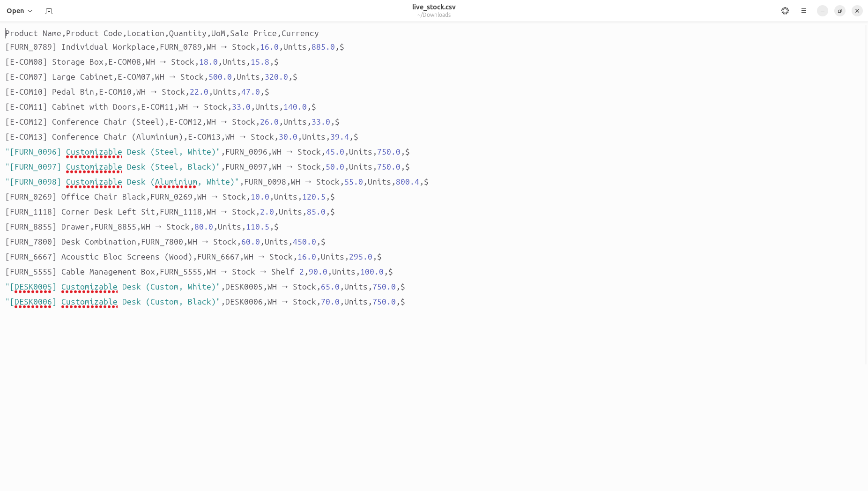Click the live_stock.csv title in header bar
Image resolution: width=868 pixels, height=491 pixels.
coord(434,7)
